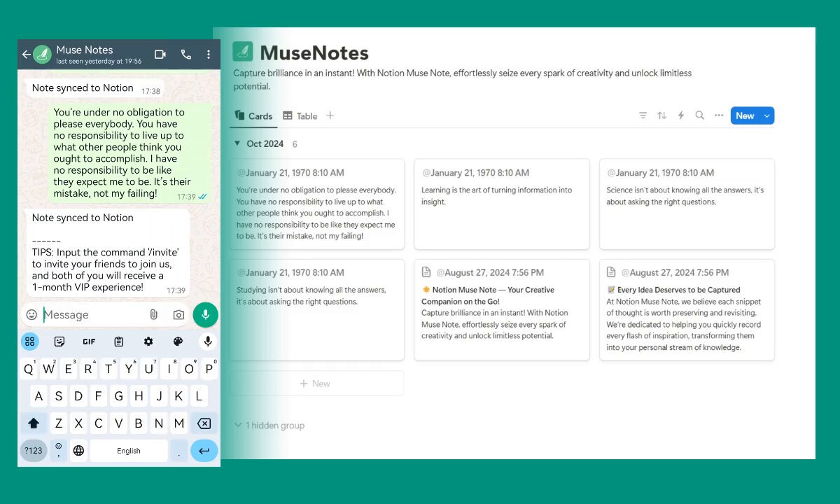The image size is (840, 504).
Task: Tap the emoji comma key
Action: point(59,451)
